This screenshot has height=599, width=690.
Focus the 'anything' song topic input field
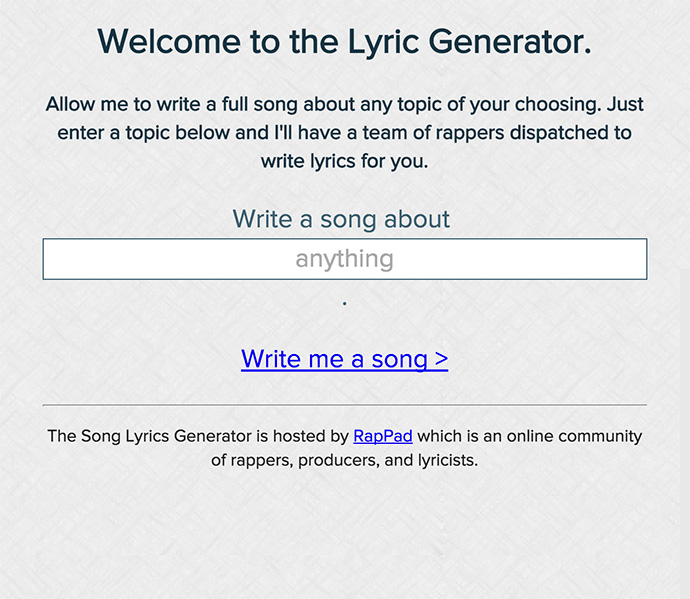coord(345,259)
